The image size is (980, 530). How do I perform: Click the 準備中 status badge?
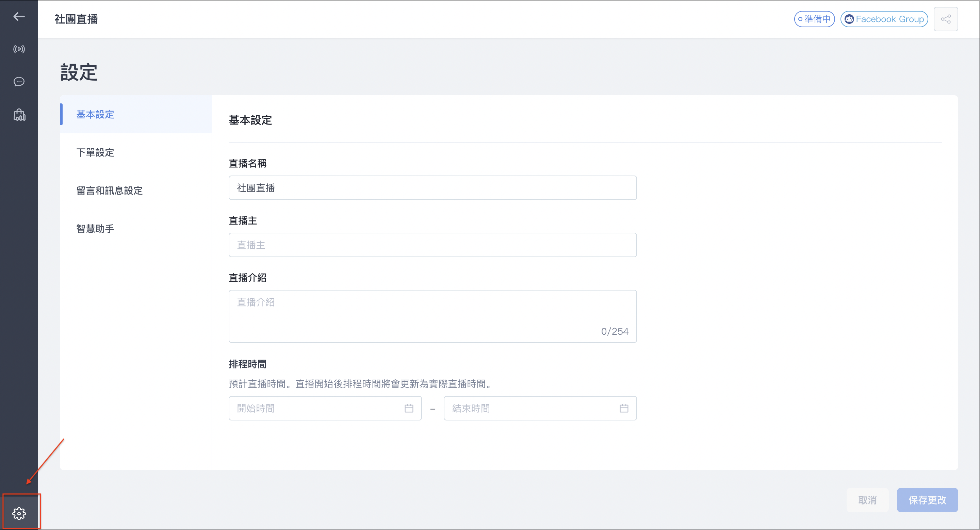pyautogui.click(x=815, y=19)
